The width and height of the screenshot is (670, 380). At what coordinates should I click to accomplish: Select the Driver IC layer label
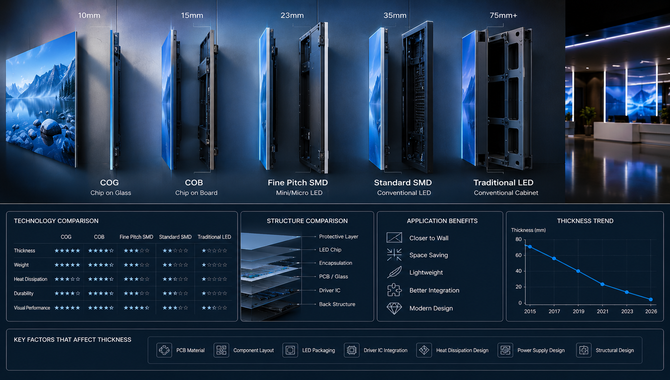pos(329,290)
